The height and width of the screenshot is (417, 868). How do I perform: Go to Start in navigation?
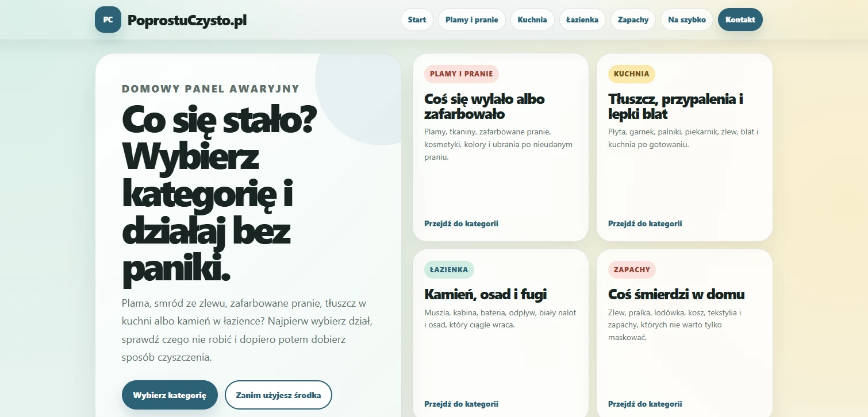[417, 20]
